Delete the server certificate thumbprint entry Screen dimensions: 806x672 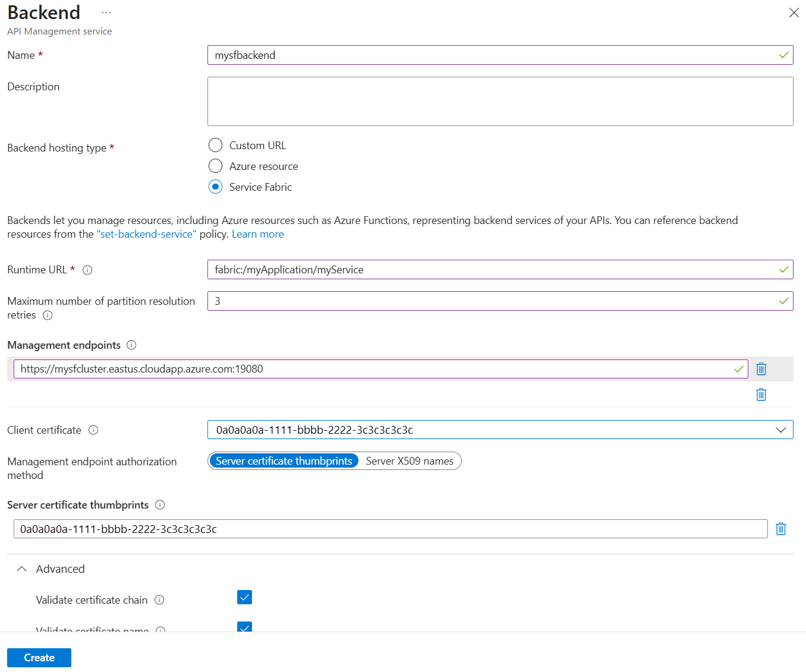[780, 529]
